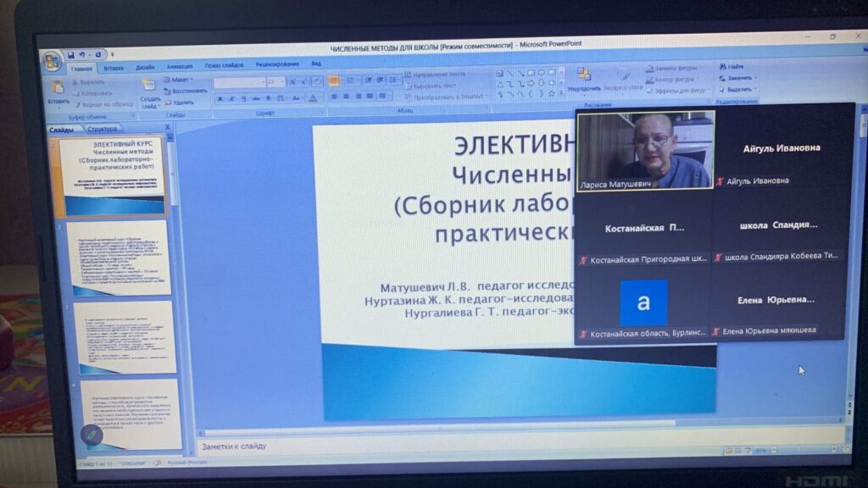This screenshot has height=488, width=868.
Task: Click the green pen annotation circle
Action: (92, 435)
